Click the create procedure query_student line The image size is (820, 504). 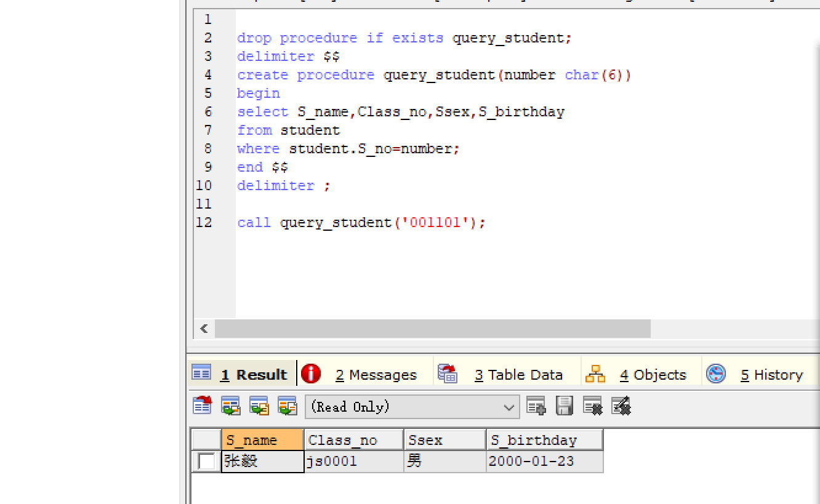tap(434, 75)
